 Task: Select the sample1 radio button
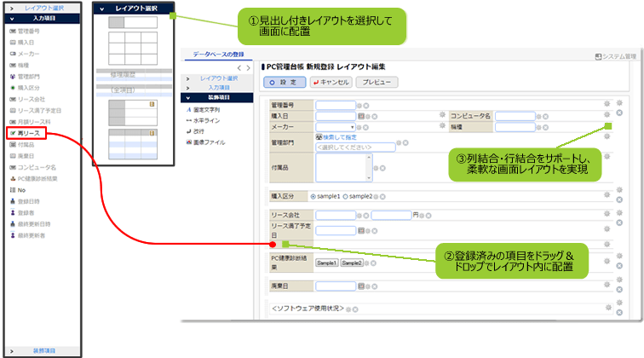pyautogui.click(x=313, y=197)
